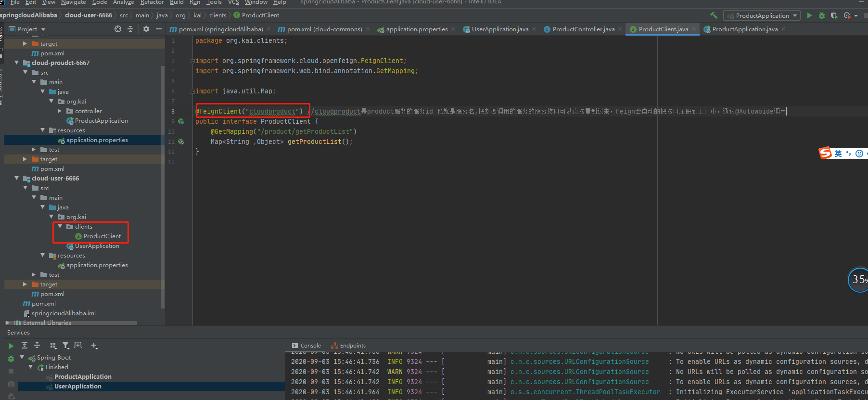868x400 pixels.
Task: Select ProductApplication in the Services tree
Action: tap(83, 376)
